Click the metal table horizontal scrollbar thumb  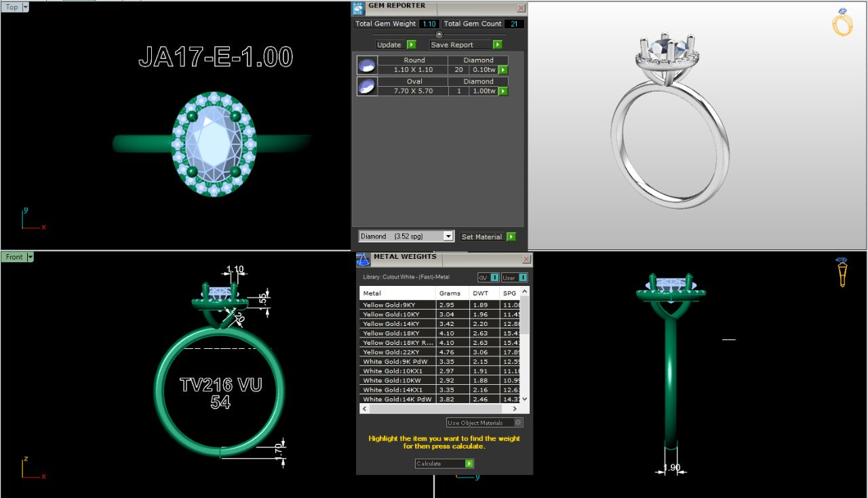pos(437,409)
